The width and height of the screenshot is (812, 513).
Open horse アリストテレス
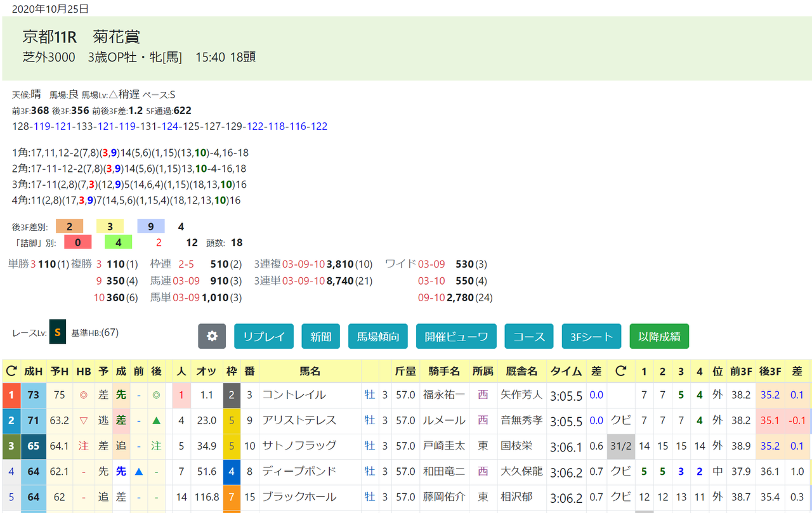pos(299,420)
